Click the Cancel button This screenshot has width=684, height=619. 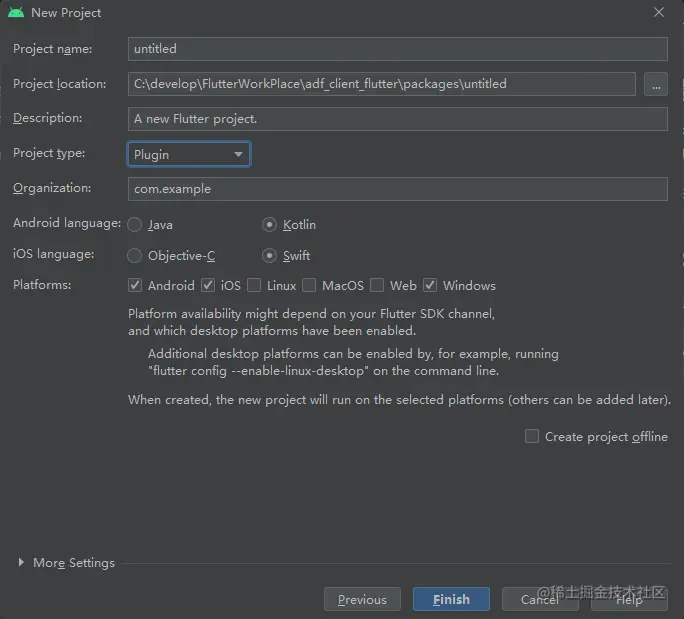(x=540, y=599)
